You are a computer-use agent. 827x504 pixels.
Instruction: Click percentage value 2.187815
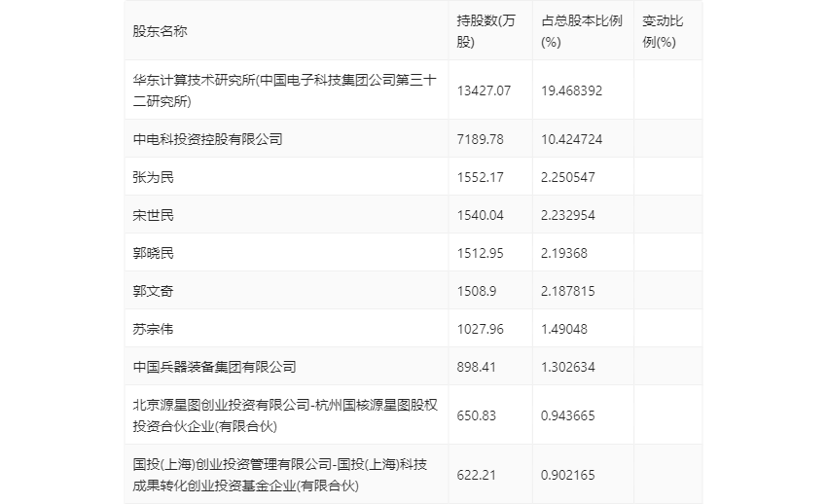pos(568,291)
